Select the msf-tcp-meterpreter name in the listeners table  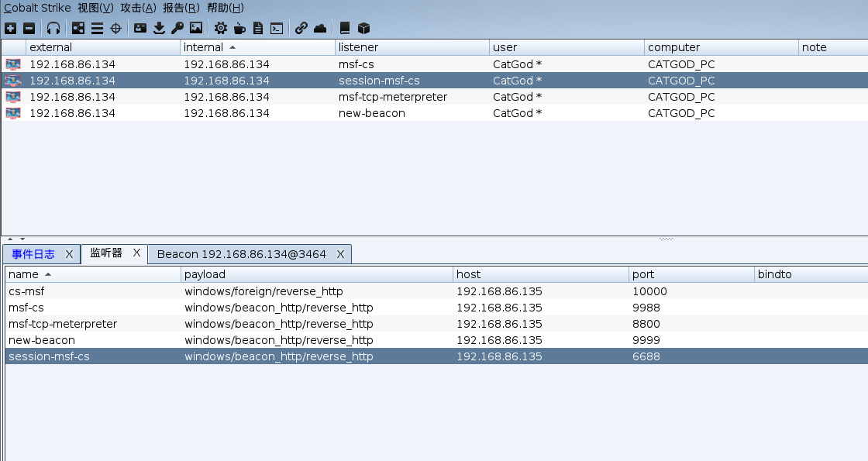63,324
